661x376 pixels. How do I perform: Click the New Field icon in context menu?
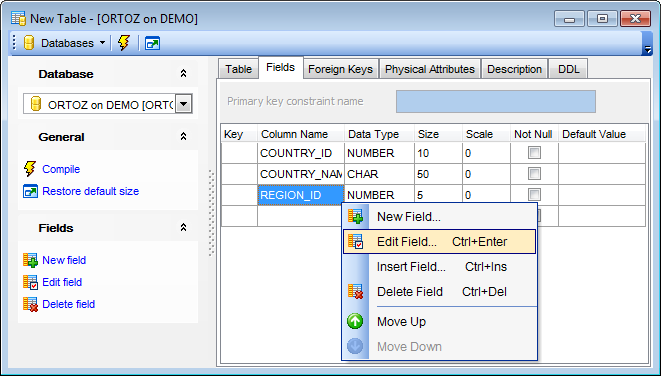tap(355, 216)
